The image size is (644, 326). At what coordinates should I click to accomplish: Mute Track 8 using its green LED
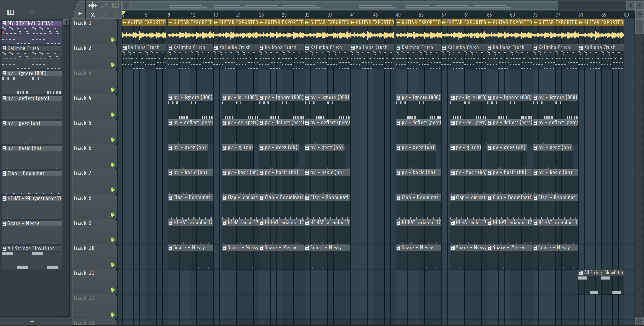coord(112,215)
